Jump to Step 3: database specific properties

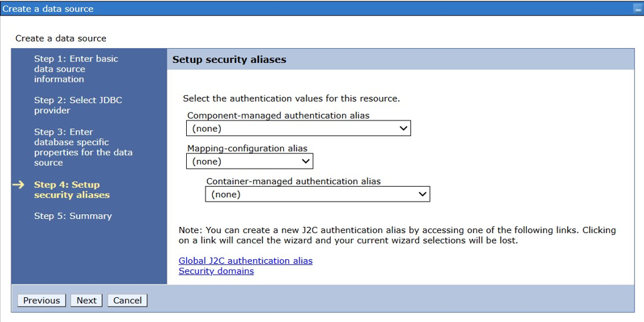tap(83, 147)
